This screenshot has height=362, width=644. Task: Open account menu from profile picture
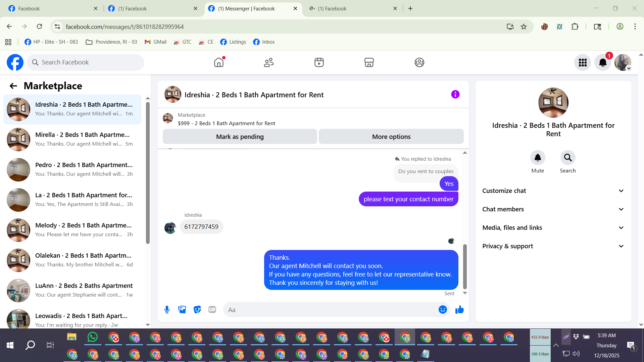click(623, 62)
